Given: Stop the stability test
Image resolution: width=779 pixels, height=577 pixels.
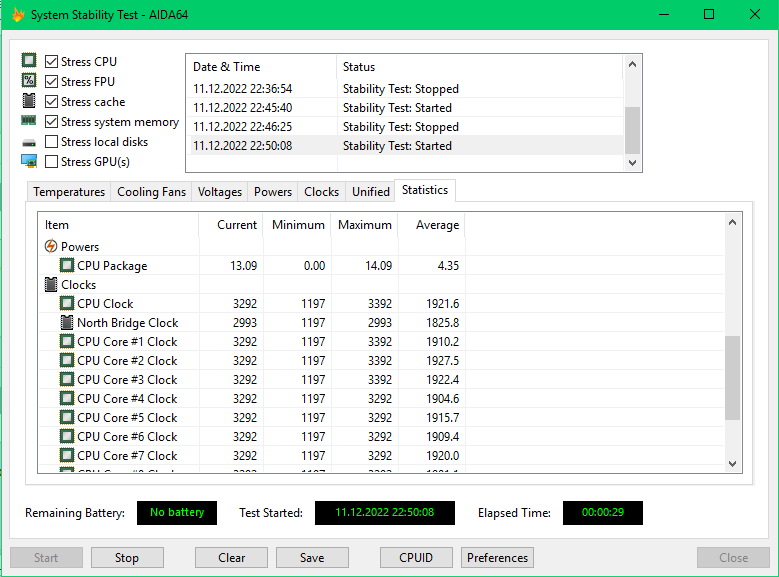Looking at the screenshot, I should pyautogui.click(x=127, y=558).
